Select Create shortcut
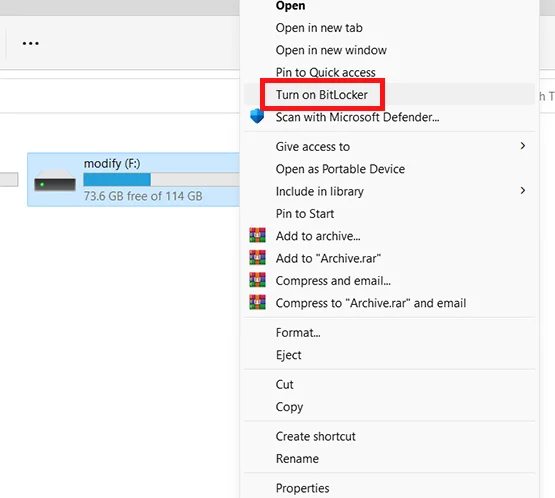Image resolution: width=555 pixels, height=498 pixels. tap(315, 436)
